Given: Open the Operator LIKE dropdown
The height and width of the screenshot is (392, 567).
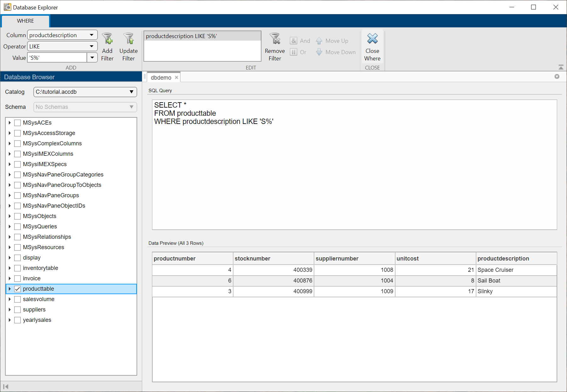Looking at the screenshot, I should point(92,47).
